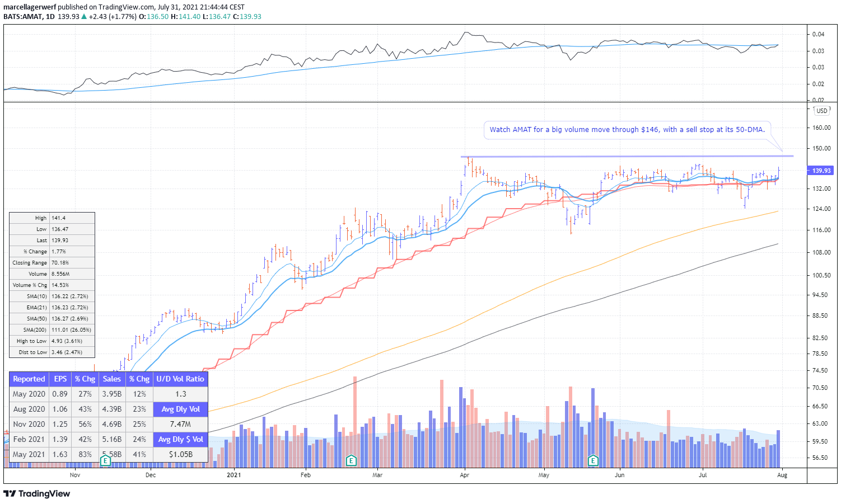Click the Closing Range 70.18% row
The height and width of the screenshot is (504, 841).
click(x=52, y=263)
